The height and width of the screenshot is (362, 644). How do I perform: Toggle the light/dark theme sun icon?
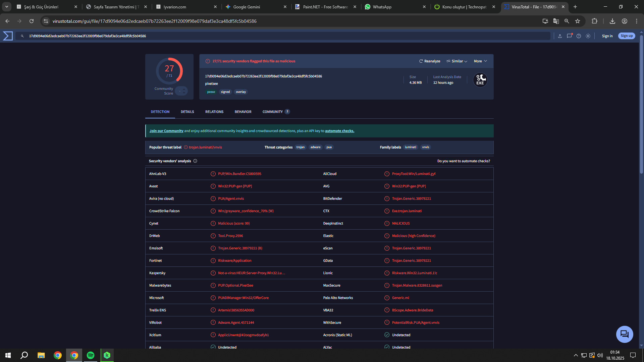(x=588, y=36)
